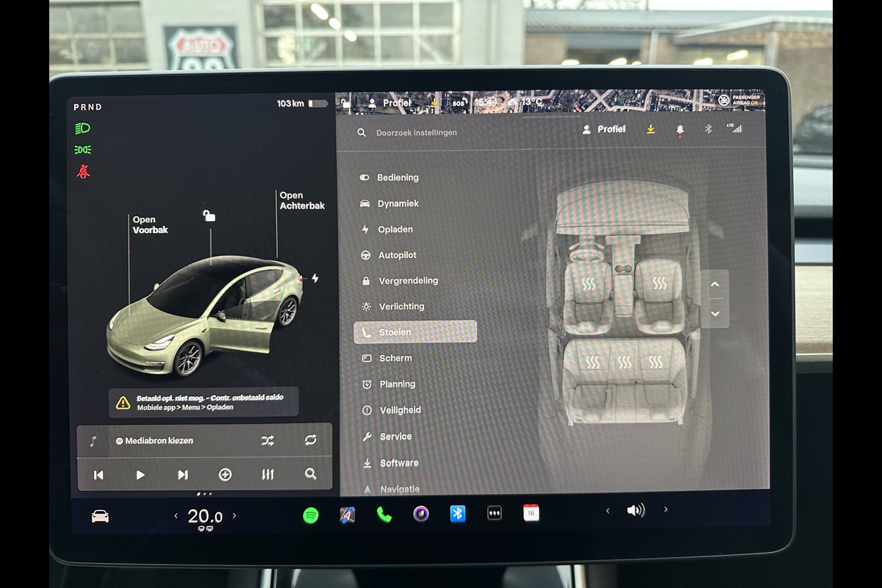This screenshot has height=588, width=882.
Task: Tap the Bluetooth app icon in the dock
Action: point(458,514)
